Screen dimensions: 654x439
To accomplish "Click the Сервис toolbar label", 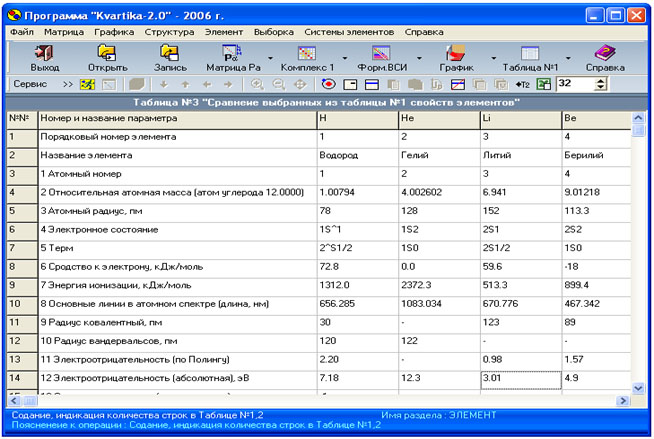I will pos(30,84).
